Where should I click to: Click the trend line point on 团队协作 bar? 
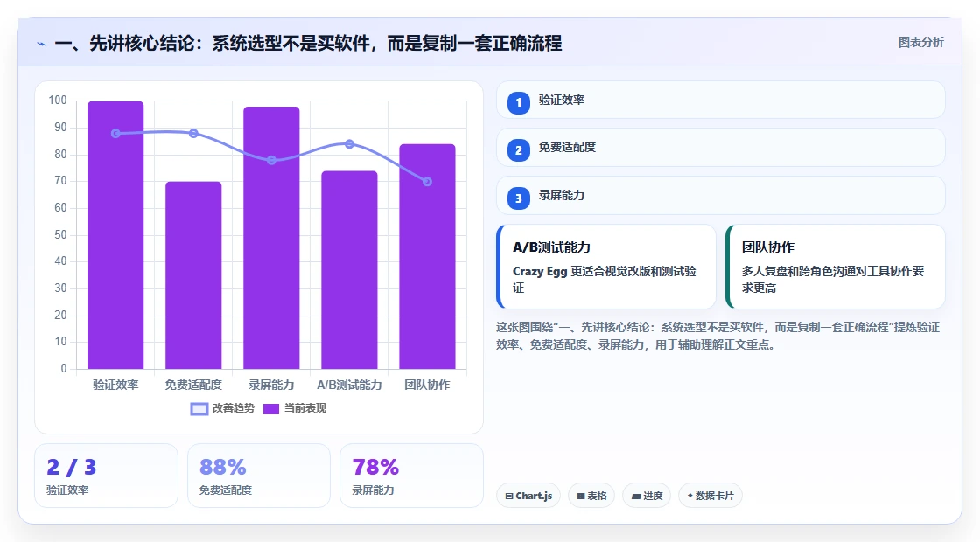(428, 182)
